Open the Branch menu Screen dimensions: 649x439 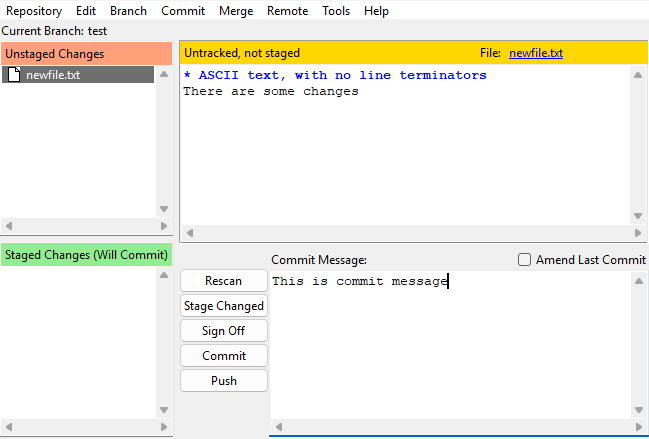128,11
